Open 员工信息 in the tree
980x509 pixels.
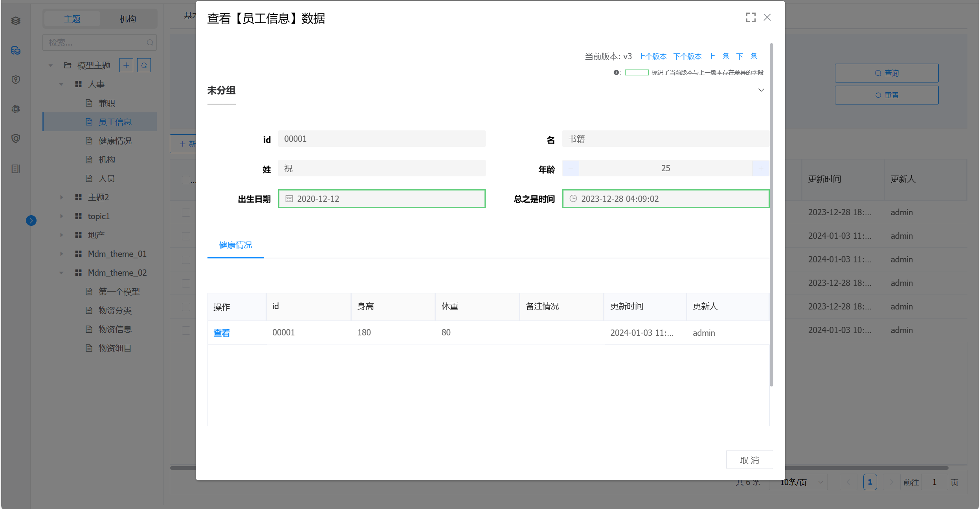pos(100,122)
